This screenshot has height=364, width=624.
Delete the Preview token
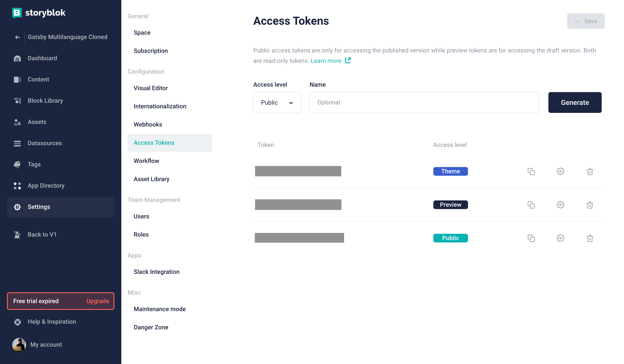pos(590,205)
